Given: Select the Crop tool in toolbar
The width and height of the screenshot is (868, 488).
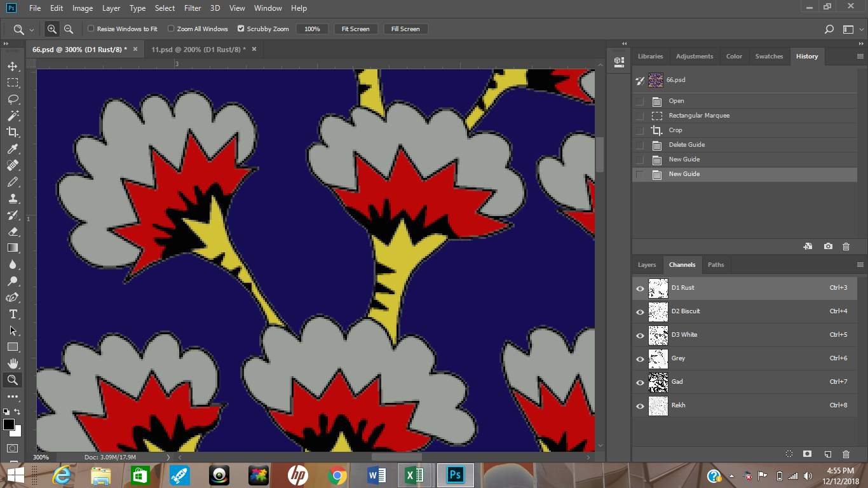Looking at the screenshot, I should (x=12, y=132).
